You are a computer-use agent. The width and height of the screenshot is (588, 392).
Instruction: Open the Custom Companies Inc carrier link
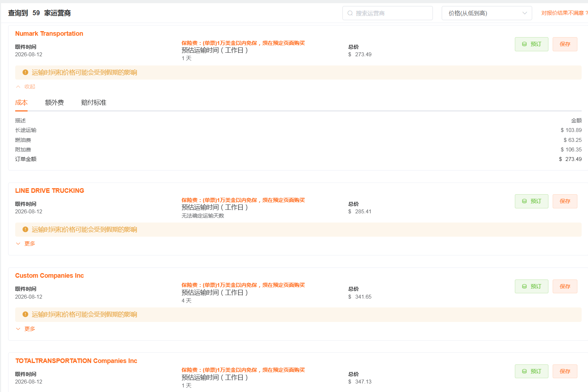click(49, 276)
